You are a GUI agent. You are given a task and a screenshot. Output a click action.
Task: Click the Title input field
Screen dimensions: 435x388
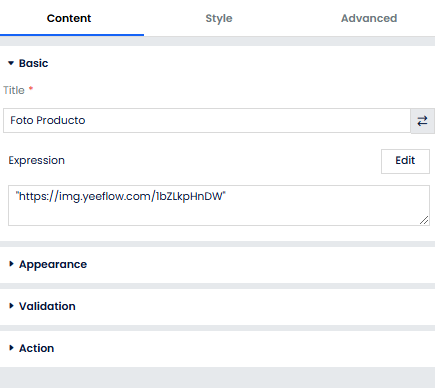(207, 120)
